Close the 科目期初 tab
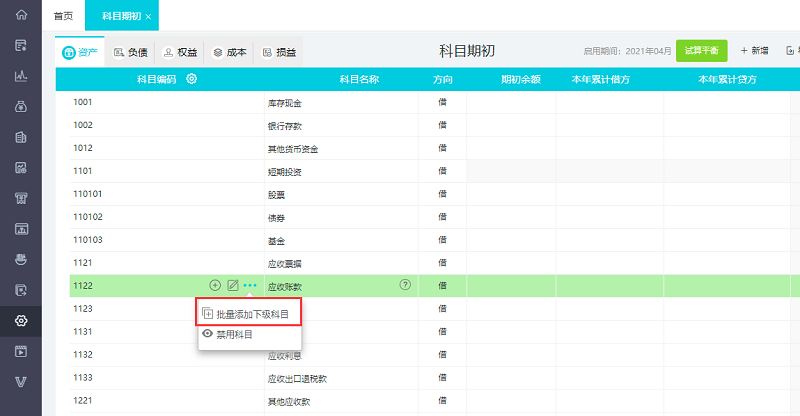The image size is (800, 416). point(148,17)
